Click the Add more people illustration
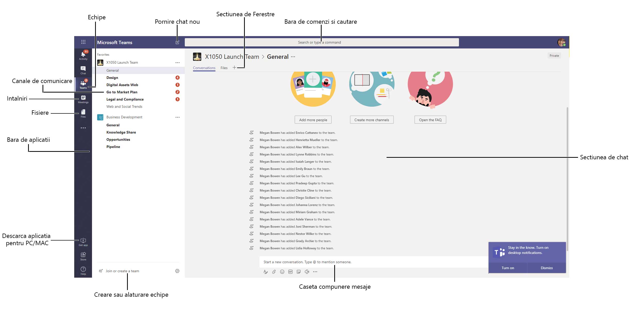This screenshot has height=314, width=644. coord(313,89)
